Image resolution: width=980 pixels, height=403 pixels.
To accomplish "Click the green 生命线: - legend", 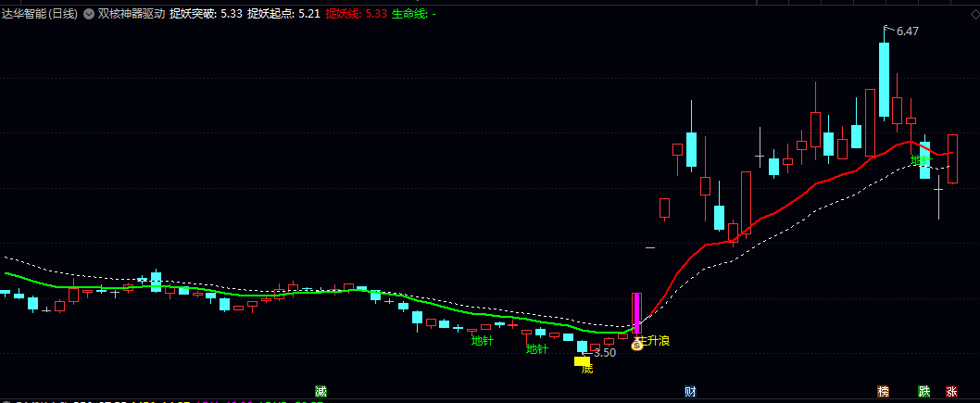I will point(414,14).
